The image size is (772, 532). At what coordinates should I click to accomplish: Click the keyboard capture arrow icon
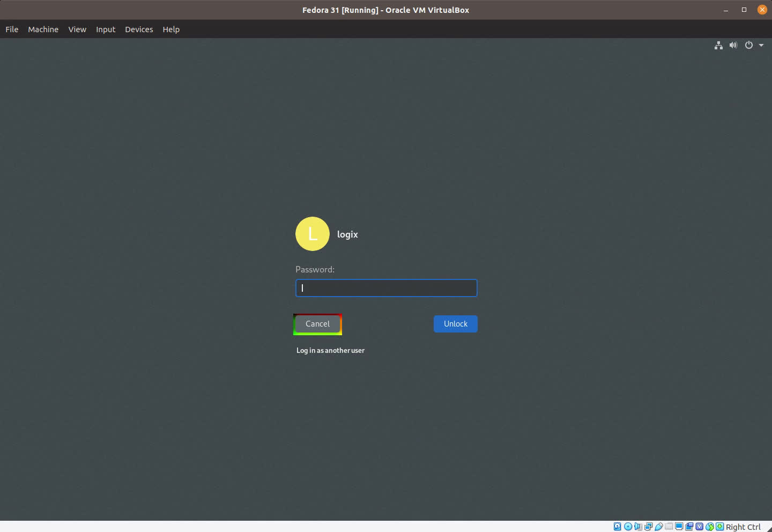719,527
